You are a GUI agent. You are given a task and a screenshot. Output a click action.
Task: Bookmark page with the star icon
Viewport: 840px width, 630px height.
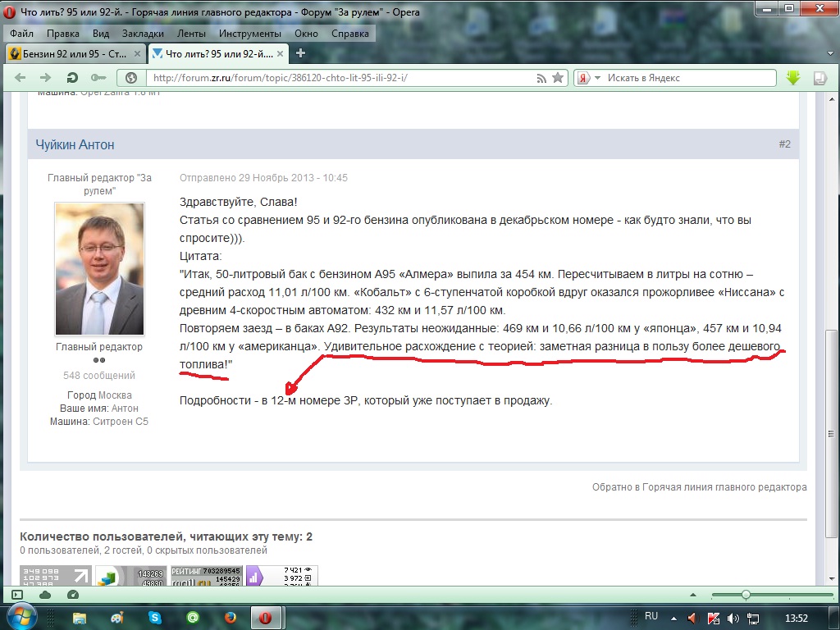click(558, 78)
